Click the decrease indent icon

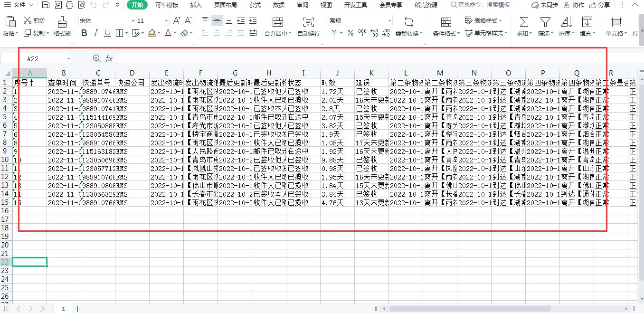click(x=241, y=20)
